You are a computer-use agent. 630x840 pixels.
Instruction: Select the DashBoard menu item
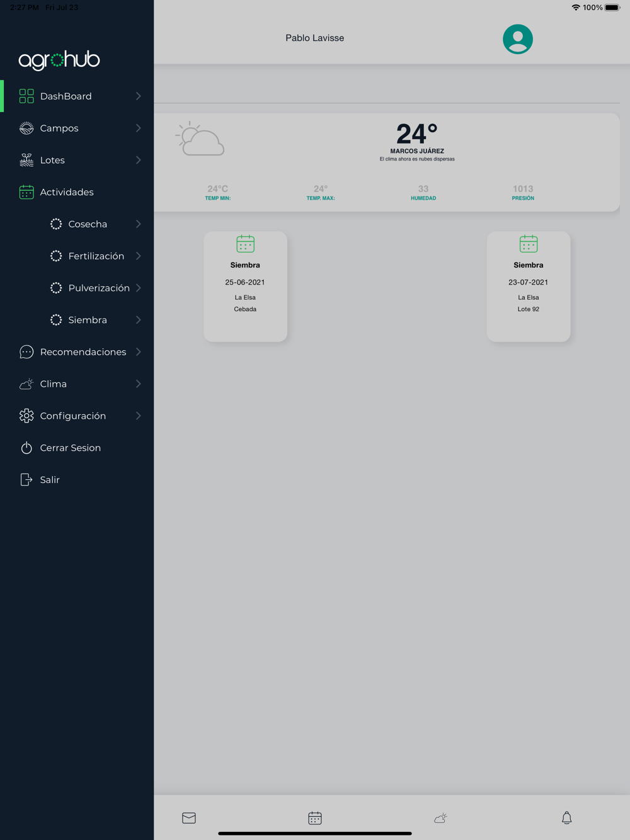pyautogui.click(x=77, y=96)
